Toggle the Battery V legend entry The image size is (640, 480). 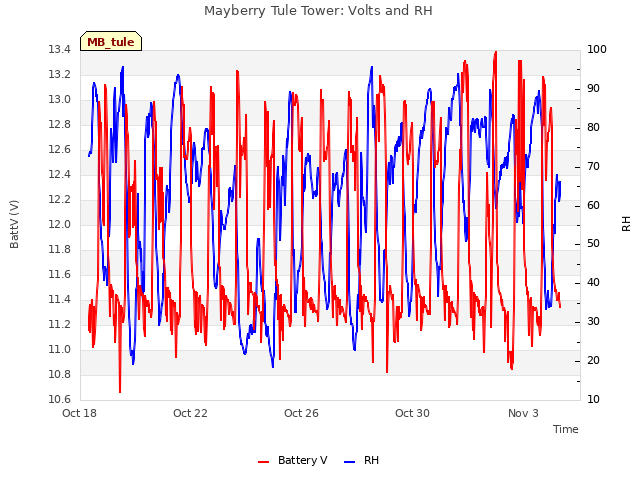point(293,460)
